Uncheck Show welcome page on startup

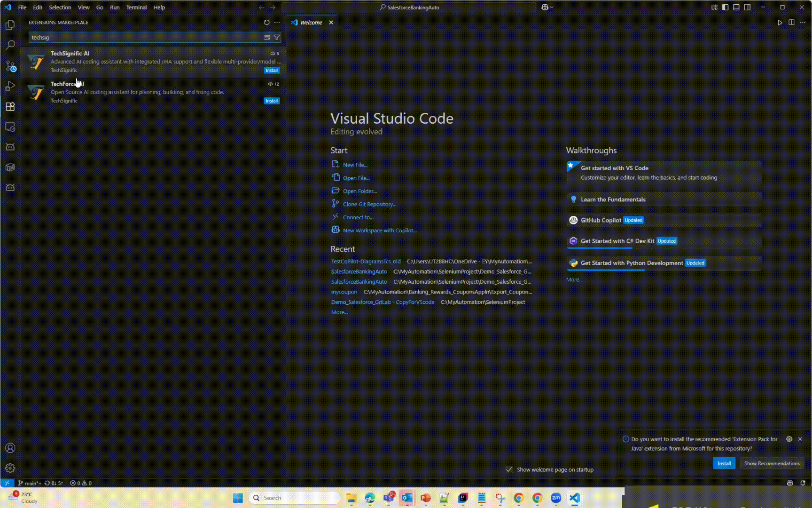pos(509,469)
